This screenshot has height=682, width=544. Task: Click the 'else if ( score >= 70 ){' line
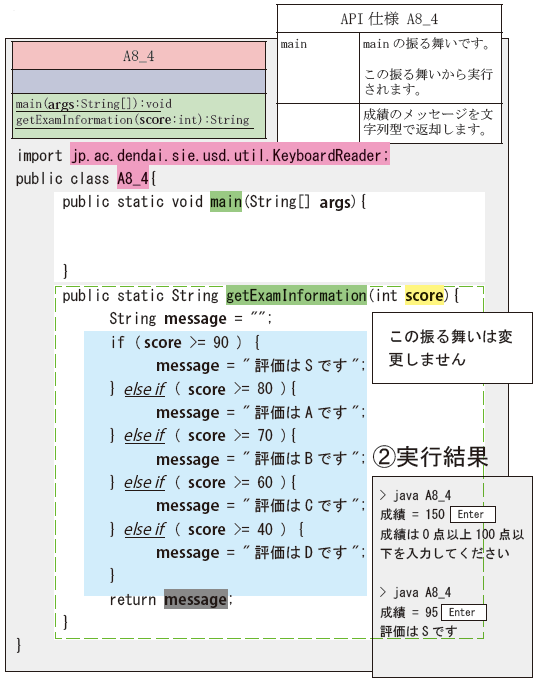tap(203, 435)
